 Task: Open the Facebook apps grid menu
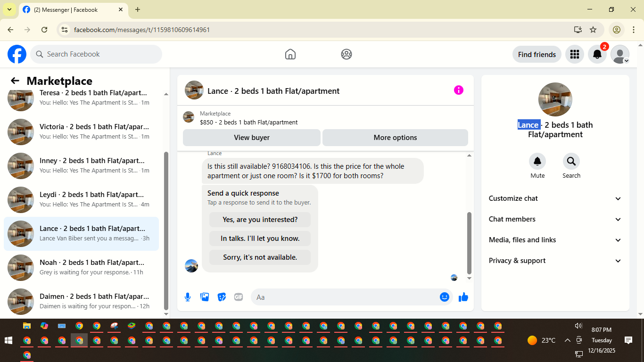click(x=574, y=54)
